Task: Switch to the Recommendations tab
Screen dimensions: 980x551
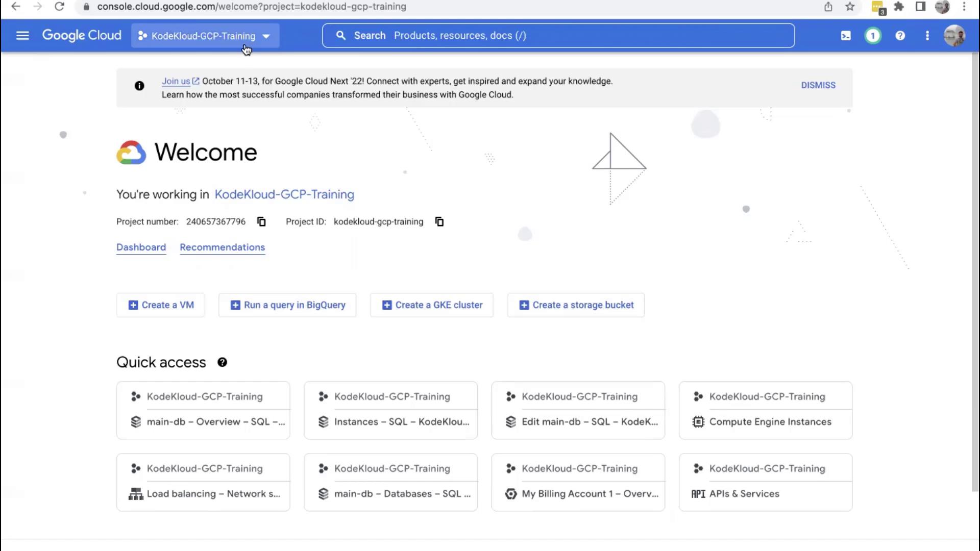Action: [x=222, y=247]
